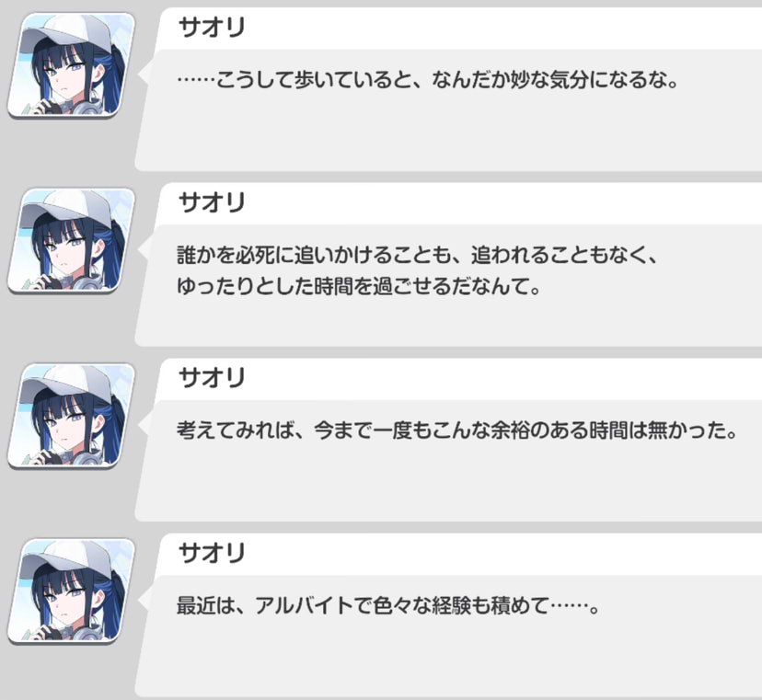Select the サオリ name label above 誰かを必死に追いかける
This screenshot has height=700, width=762.
point(212,203)
